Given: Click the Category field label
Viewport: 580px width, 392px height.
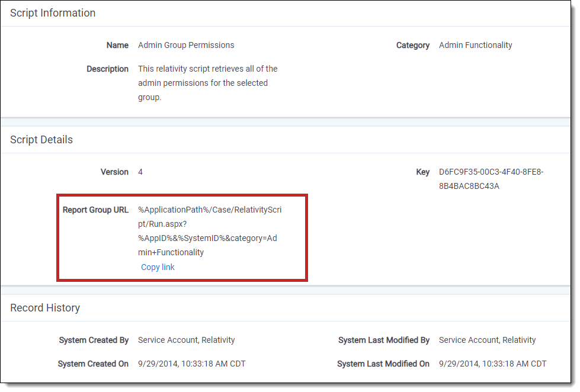Looking at the screenshot, I should pos(412,45).
